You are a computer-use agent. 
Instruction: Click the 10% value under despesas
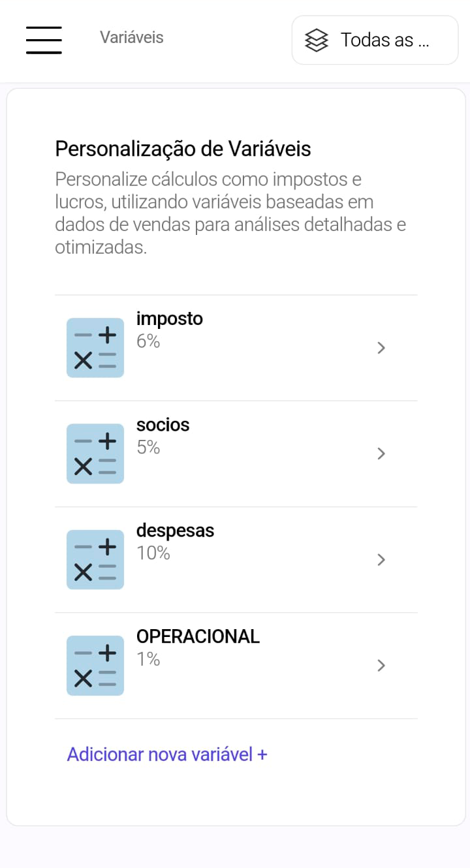click(153, 553)
